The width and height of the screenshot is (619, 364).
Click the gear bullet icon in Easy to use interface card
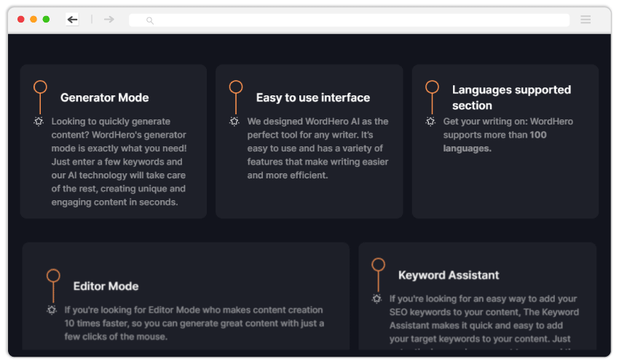tap(234, 121)
